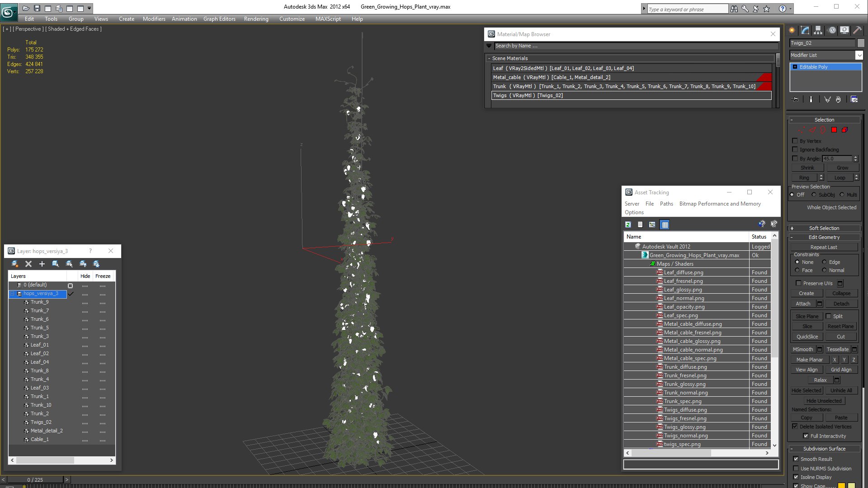This screenshot has width=868, height=488.
Task: Open the Utilities hammer panel
Action: pyautogui.click(x=857, y=30)
